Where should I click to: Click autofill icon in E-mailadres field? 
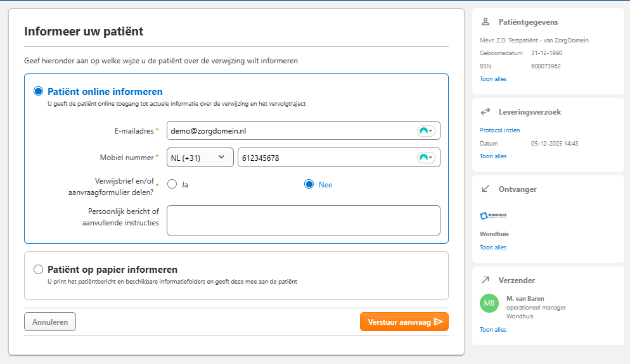426,131
